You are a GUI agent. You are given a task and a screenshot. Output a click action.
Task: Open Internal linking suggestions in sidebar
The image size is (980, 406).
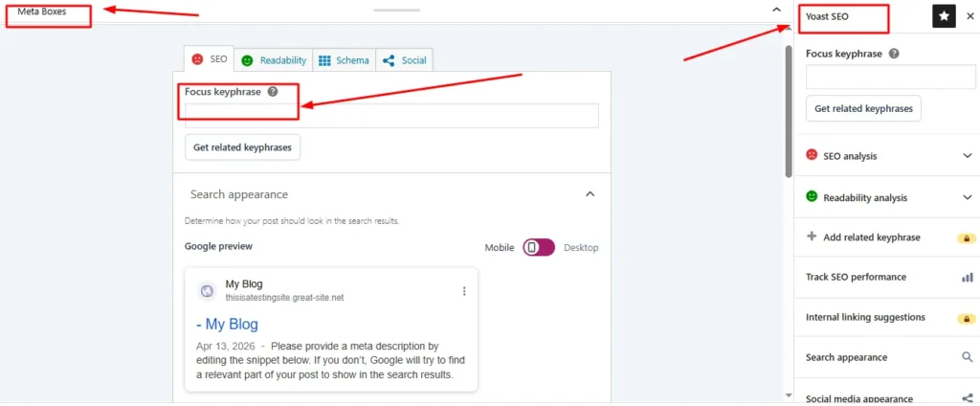click(x=887, y=317)
